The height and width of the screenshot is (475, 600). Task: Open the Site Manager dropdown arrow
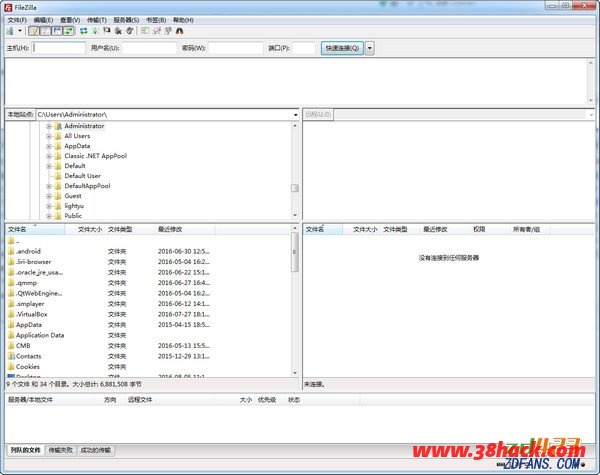coord(20,31)
